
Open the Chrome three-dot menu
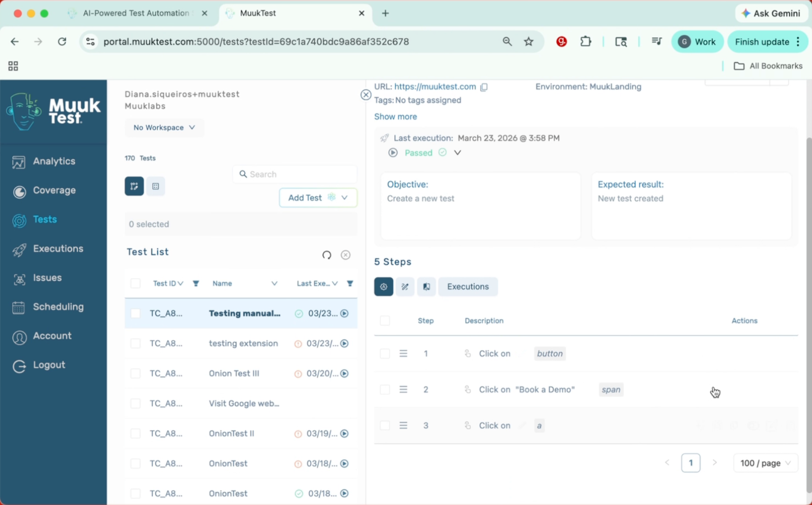tap(798, 42)
